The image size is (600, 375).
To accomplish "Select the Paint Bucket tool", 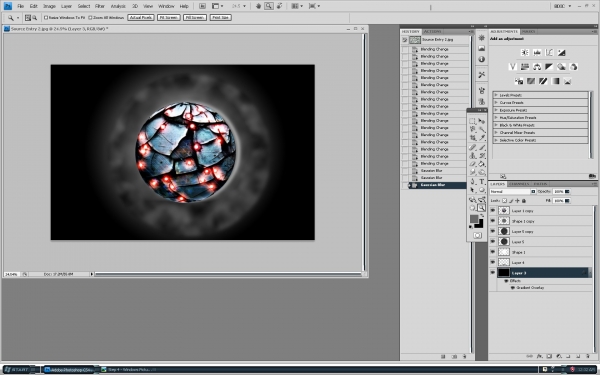I will click(482, 164).
